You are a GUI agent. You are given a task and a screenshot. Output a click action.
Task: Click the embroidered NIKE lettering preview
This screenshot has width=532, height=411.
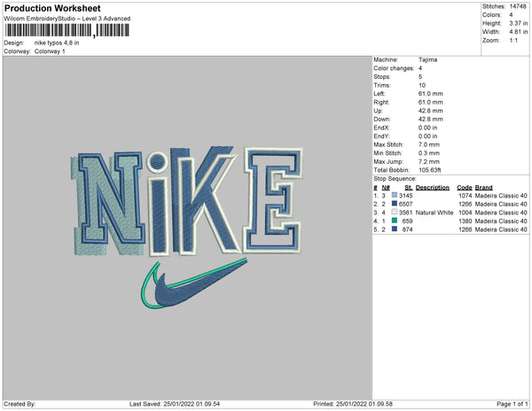186,201
